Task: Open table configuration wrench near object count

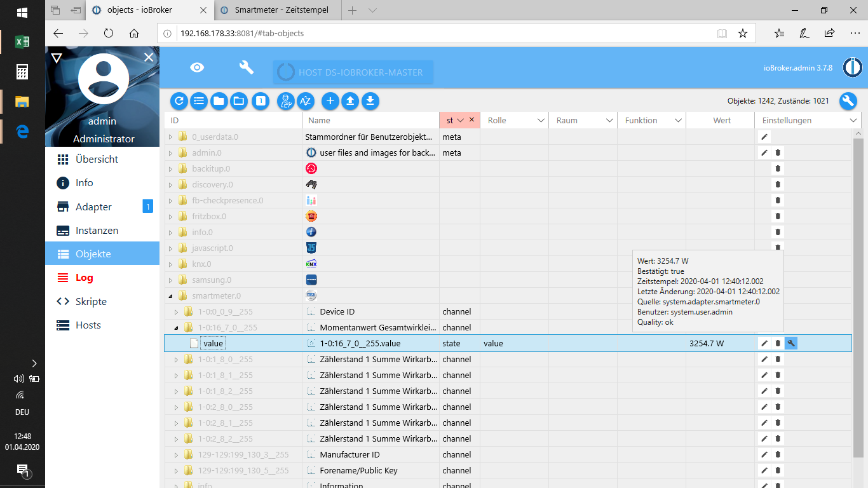Action: pos(848,100)
